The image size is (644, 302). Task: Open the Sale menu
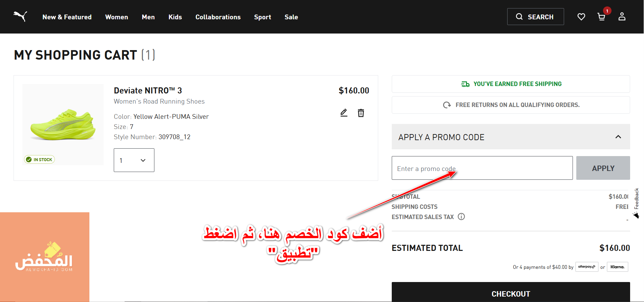coord(291,17)
